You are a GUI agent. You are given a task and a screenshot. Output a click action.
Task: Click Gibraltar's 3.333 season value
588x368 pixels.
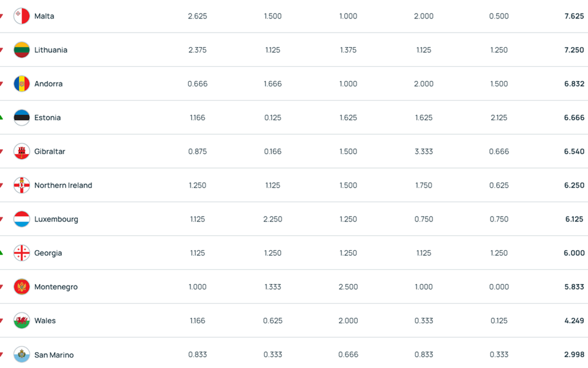coord(424,151)
